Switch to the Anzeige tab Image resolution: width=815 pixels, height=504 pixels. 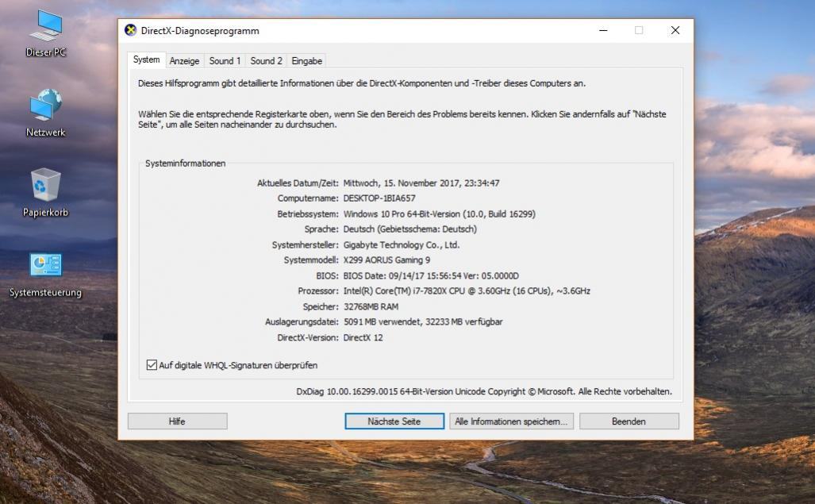[185, 61]
